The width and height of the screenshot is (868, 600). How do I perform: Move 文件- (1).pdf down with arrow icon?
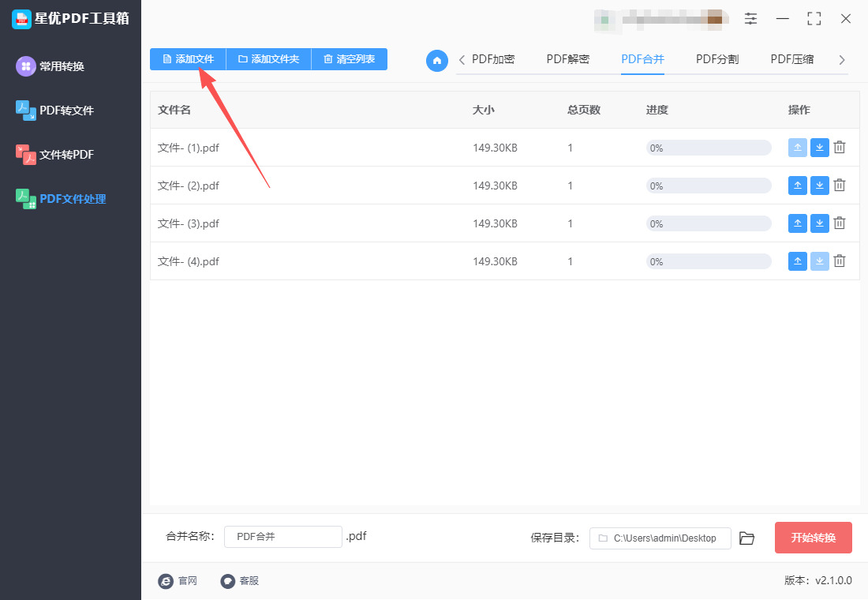(x=819, y=148)
